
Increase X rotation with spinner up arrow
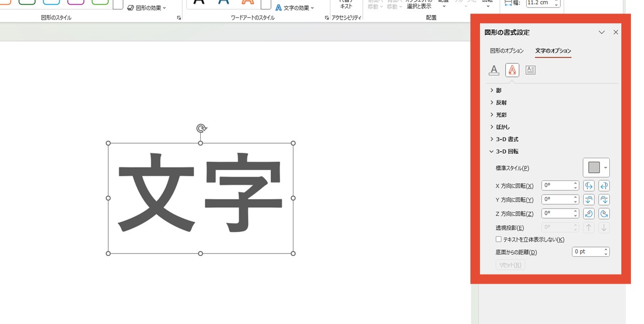(x=576, y=183)
